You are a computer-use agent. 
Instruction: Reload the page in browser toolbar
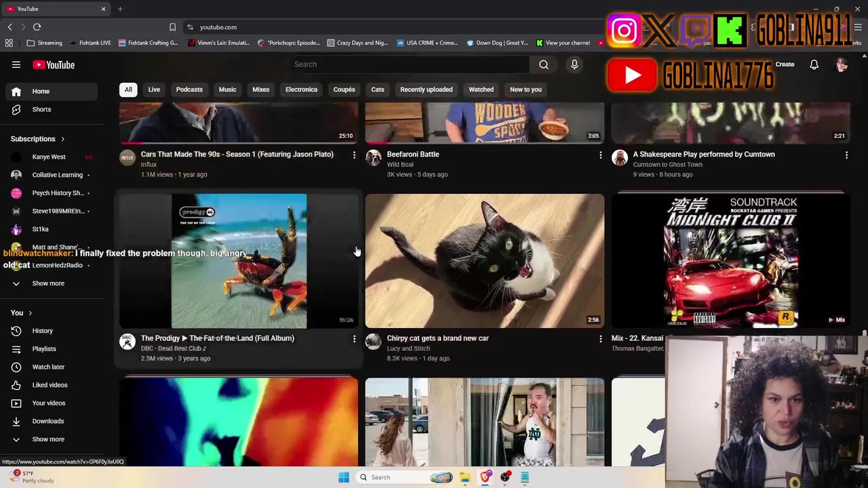(x=37, y=27)
